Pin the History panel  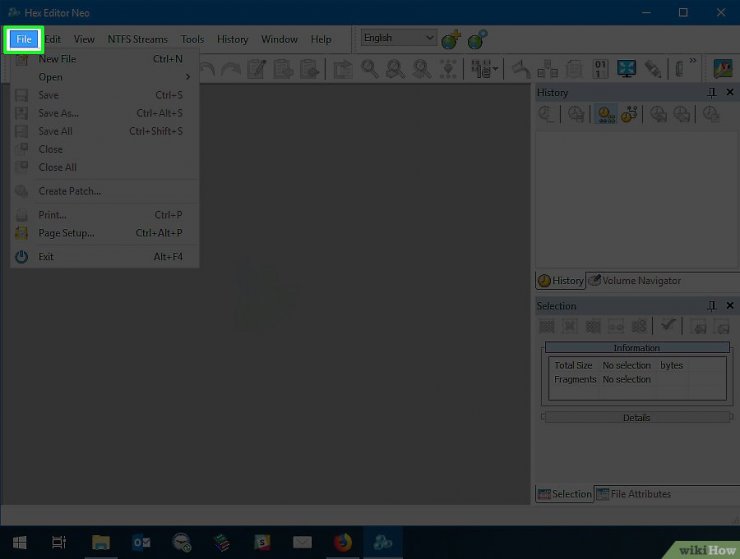tap(712, 93)
